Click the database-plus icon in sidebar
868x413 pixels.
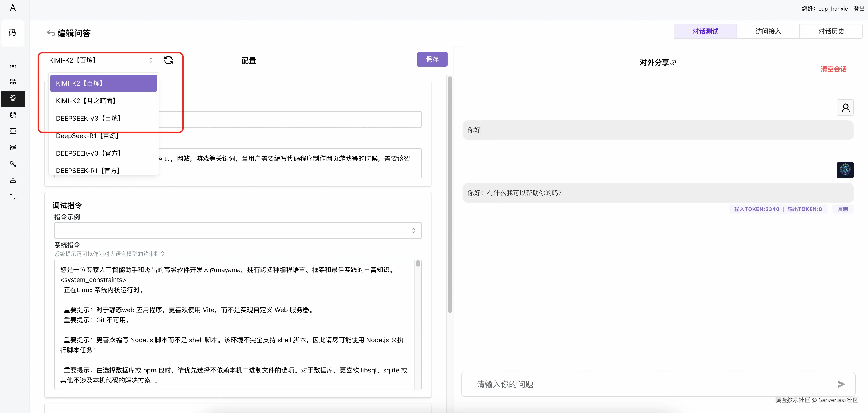click(13, 115)
